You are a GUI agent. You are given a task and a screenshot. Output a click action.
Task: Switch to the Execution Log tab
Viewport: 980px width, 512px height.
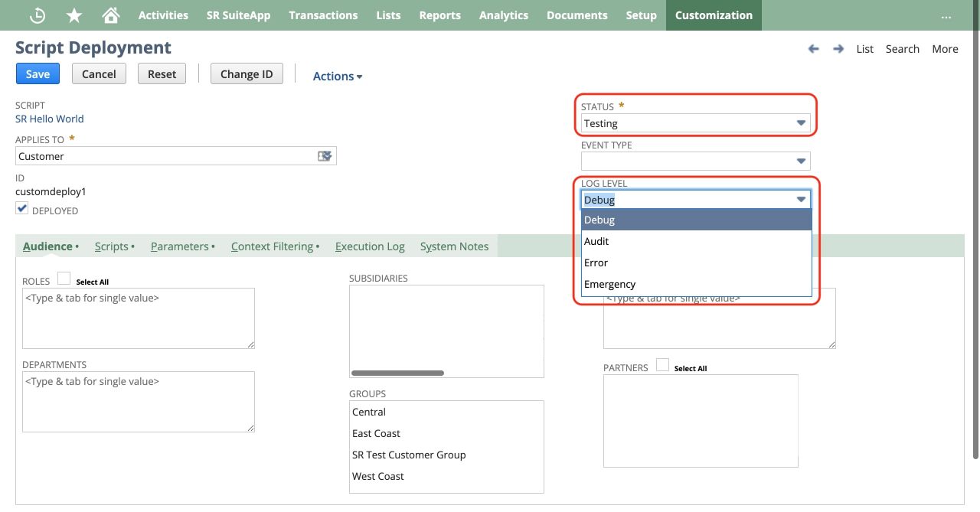coord(370,246)
